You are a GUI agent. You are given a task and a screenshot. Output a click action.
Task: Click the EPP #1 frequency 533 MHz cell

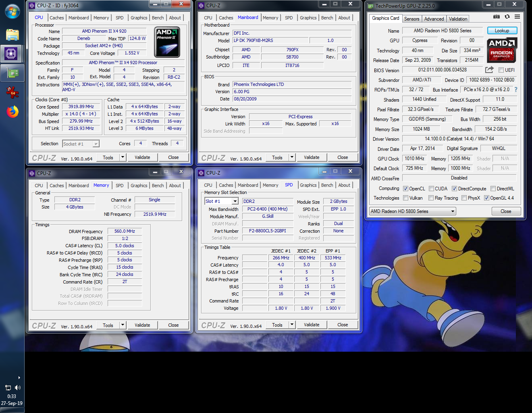tap(333, 258)
